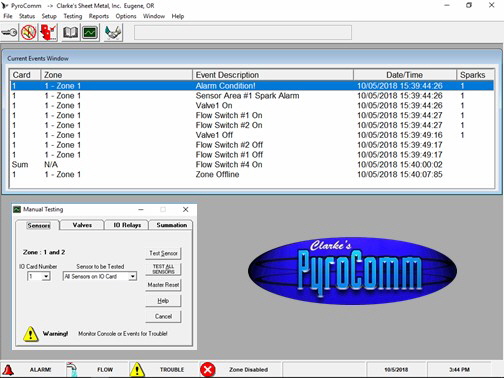This screenshot has width=504, height=378.
Task: Click the red ALARM bell status icon
Action: pyautogui.click(x=8, y=370)
